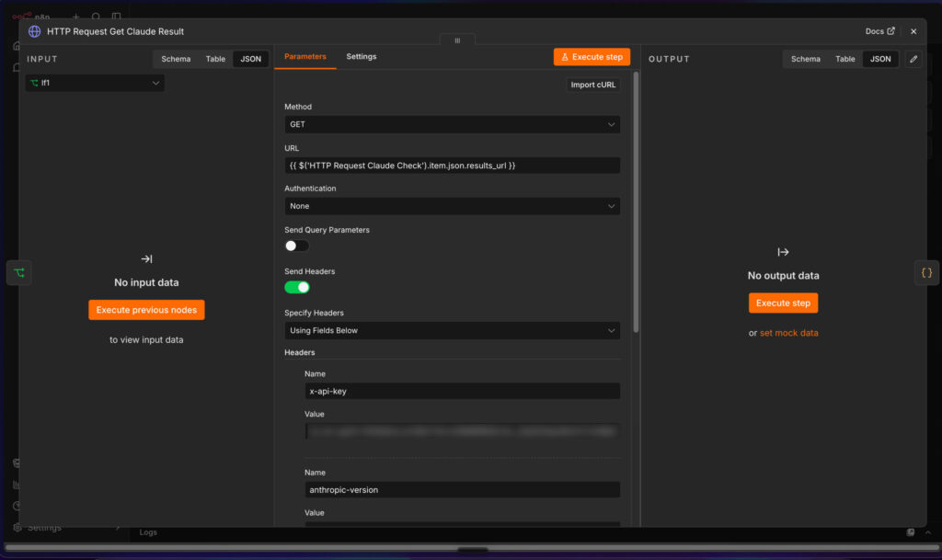
Task: Toggle Send Query Parameters switch
Action: point(297,246)
